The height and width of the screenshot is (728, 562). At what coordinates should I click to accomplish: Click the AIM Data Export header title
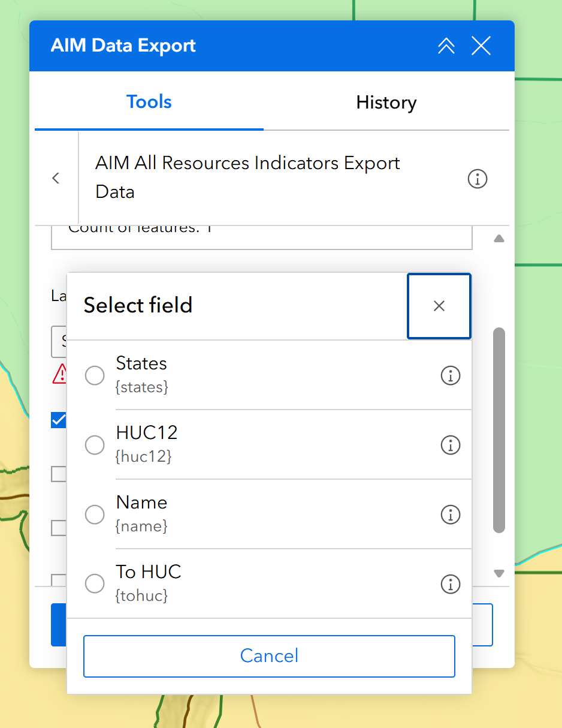tap(123, 46)
